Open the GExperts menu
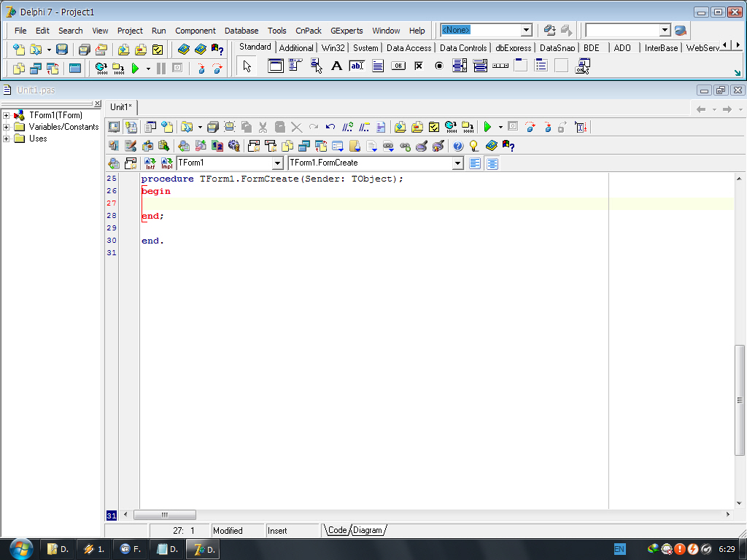The image size is (747, 560). point(347,31)
